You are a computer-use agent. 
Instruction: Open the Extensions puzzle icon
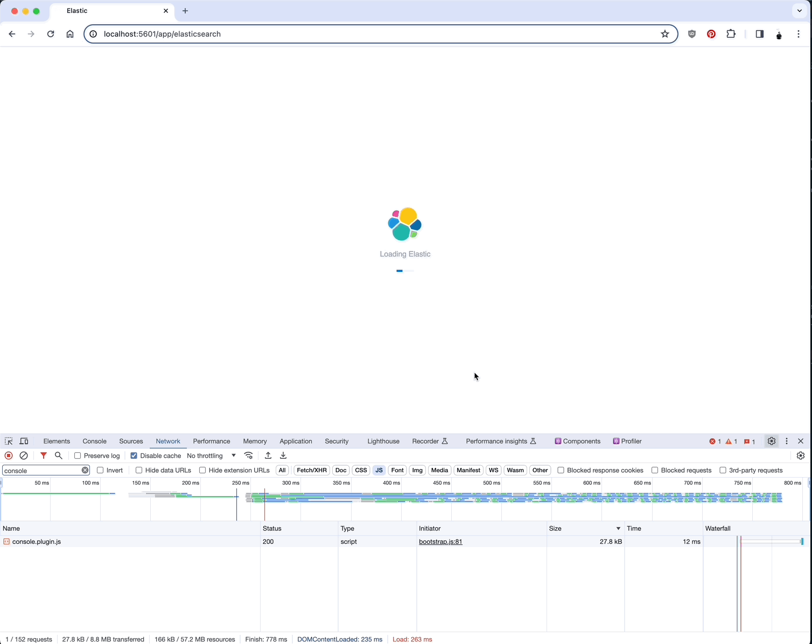click(x=731, y=34)
